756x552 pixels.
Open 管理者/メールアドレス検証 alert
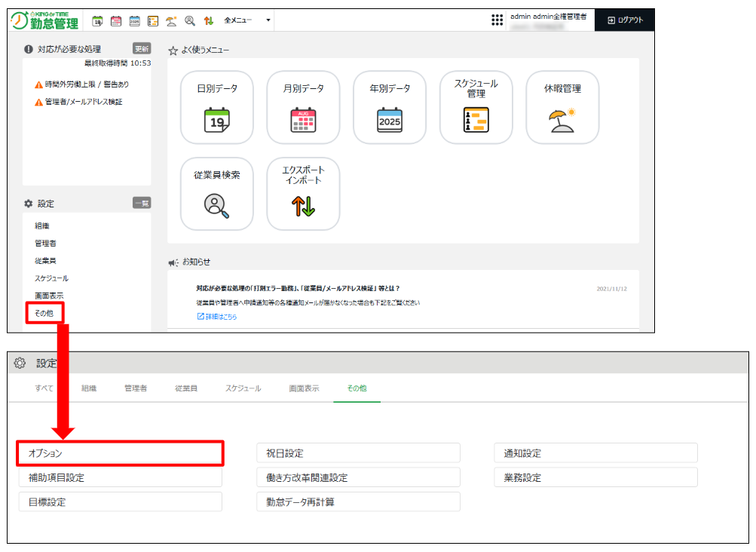84,102
